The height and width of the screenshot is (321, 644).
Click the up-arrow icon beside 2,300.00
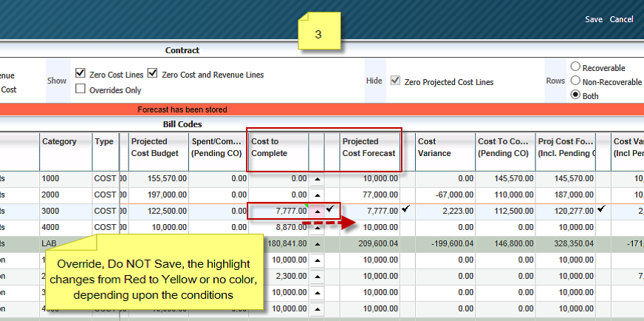pos(318,277)
